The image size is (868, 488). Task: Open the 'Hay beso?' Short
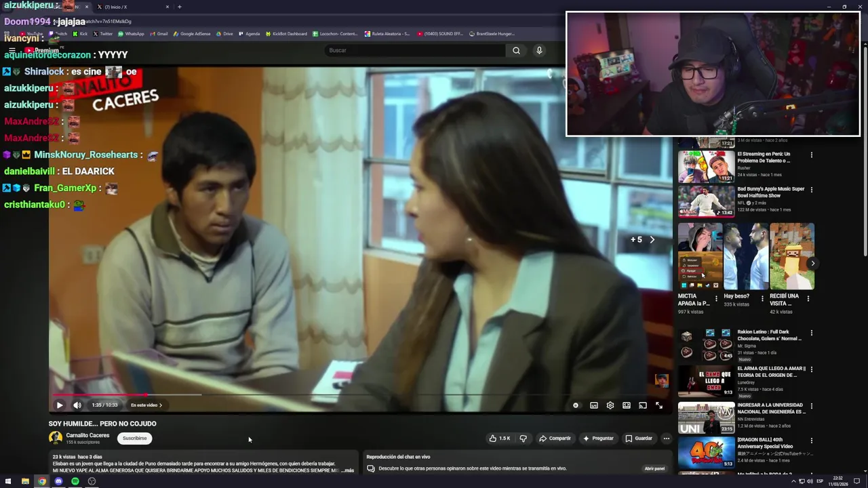coord(746,256)
